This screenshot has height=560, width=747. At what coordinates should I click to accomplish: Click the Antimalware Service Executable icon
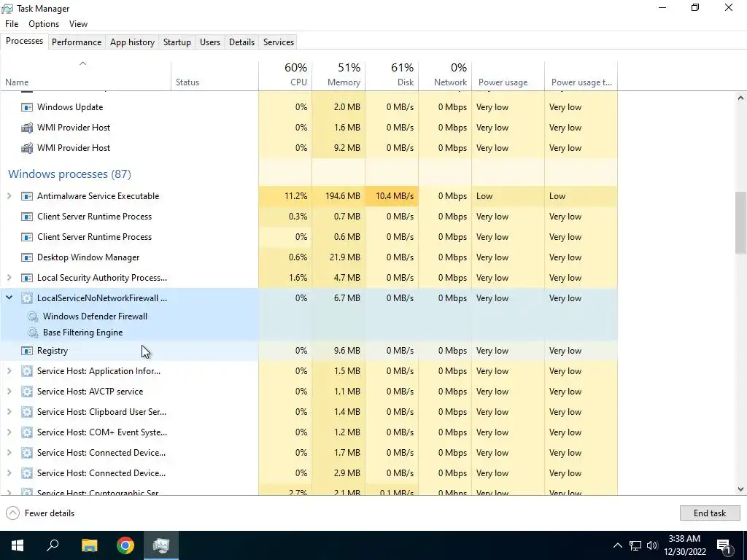27,196
